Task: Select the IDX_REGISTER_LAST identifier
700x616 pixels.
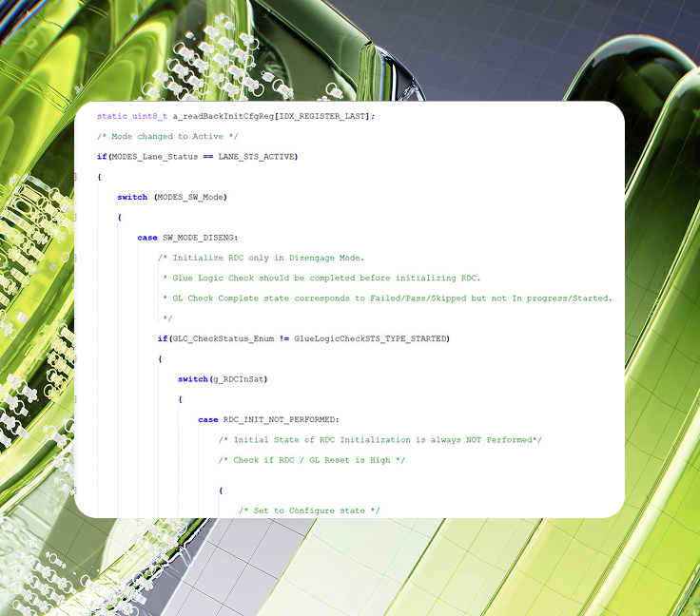Action: (323, 116)
